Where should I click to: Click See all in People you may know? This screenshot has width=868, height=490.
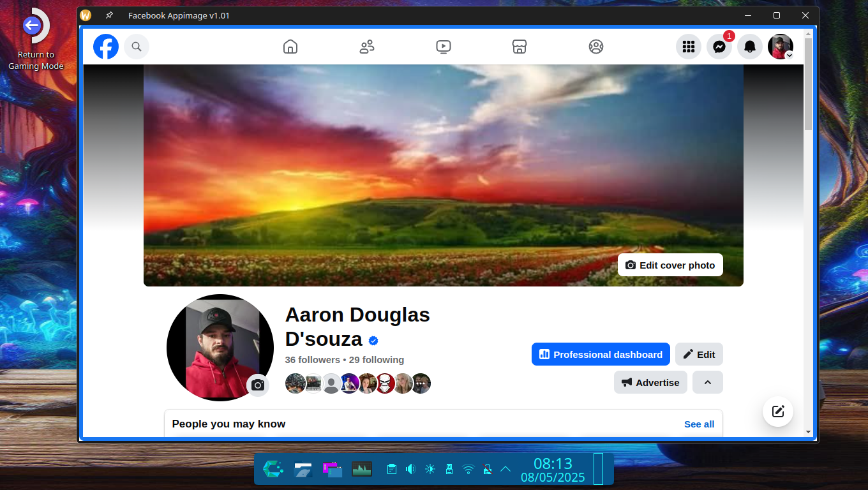tap(700, 424)
